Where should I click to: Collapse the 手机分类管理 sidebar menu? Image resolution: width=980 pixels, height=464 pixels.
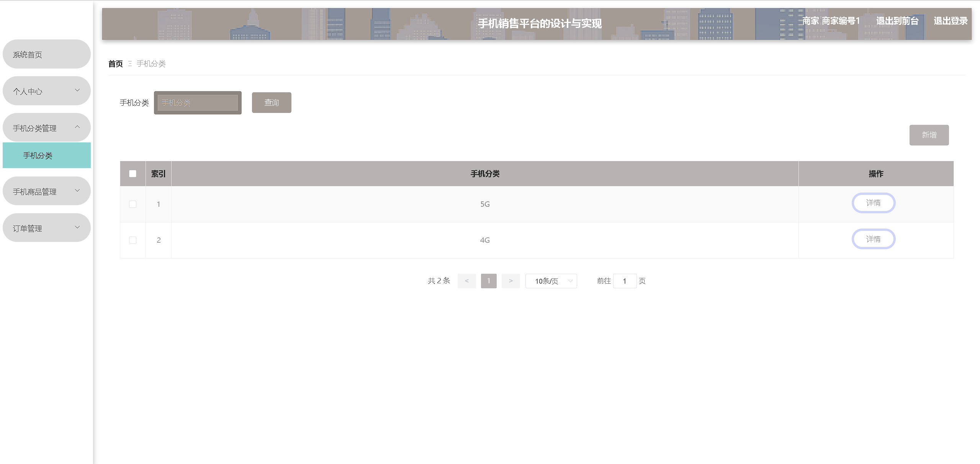point(46,128)
